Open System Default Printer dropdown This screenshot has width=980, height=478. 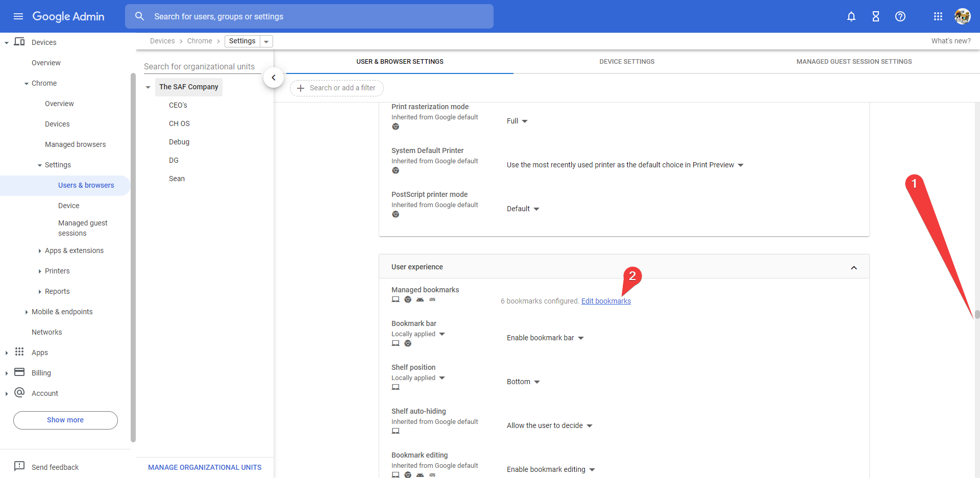point(625,165)
